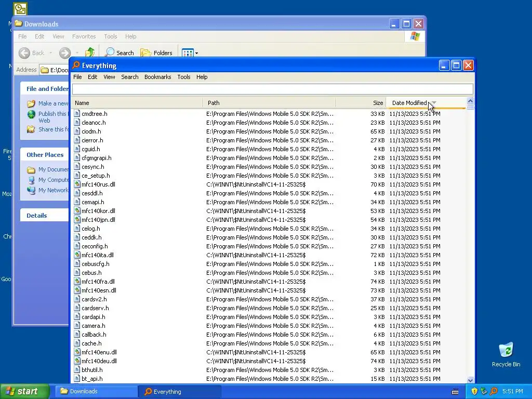
Task: Click the path cell of mfc140kor.dll
Action: pos(256,211)
